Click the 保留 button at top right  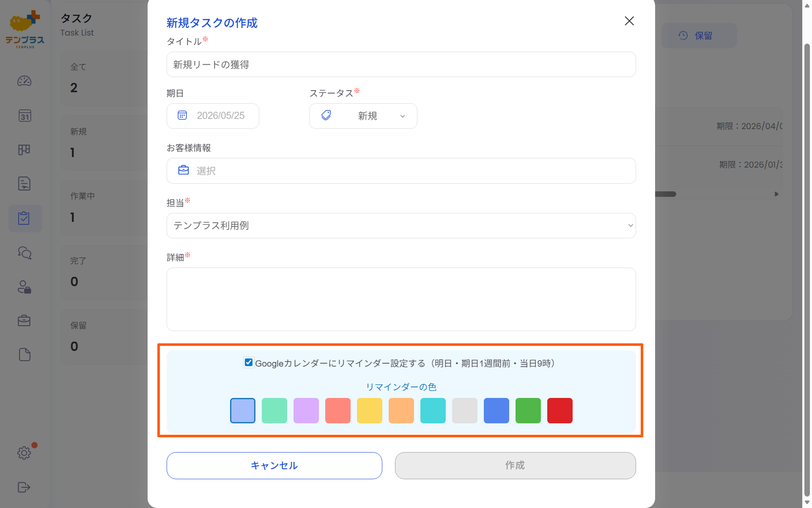pyautogui.click(x=699, y=36)
